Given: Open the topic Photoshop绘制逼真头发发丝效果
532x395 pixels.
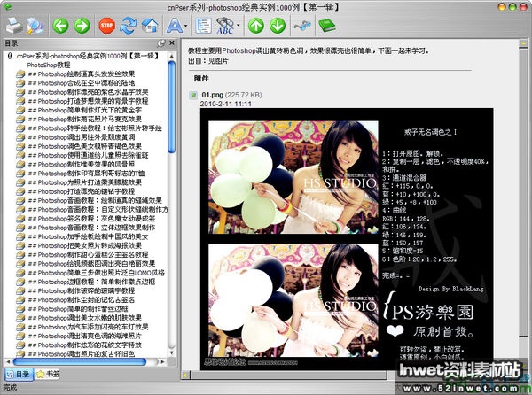Looking at the screenshot, I should 82,74.
